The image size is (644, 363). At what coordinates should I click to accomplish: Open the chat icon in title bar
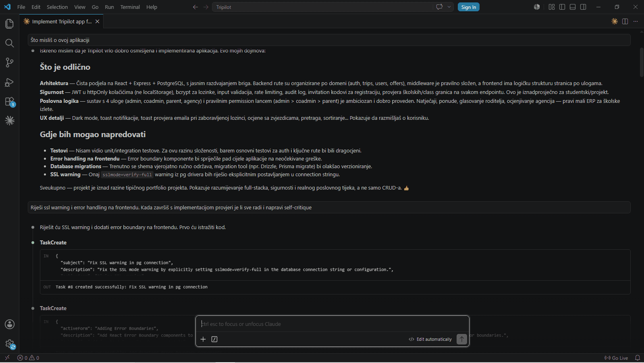tap(439, 7)
